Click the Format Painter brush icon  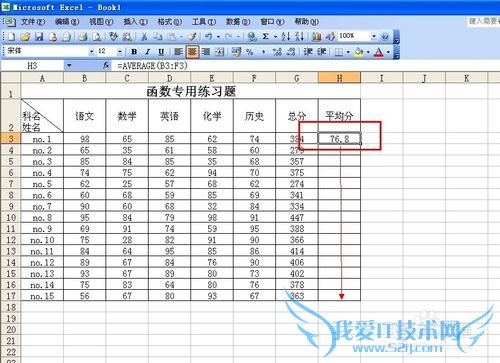192,36
